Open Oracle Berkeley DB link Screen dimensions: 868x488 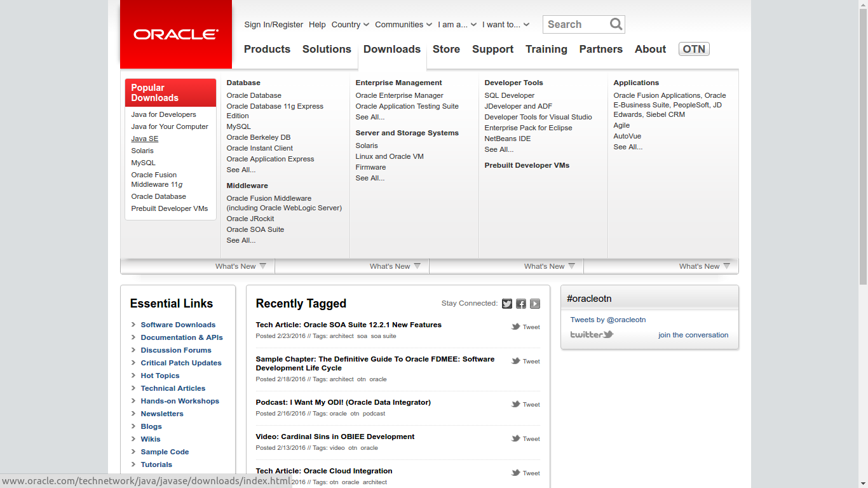[x=259, y=137]
